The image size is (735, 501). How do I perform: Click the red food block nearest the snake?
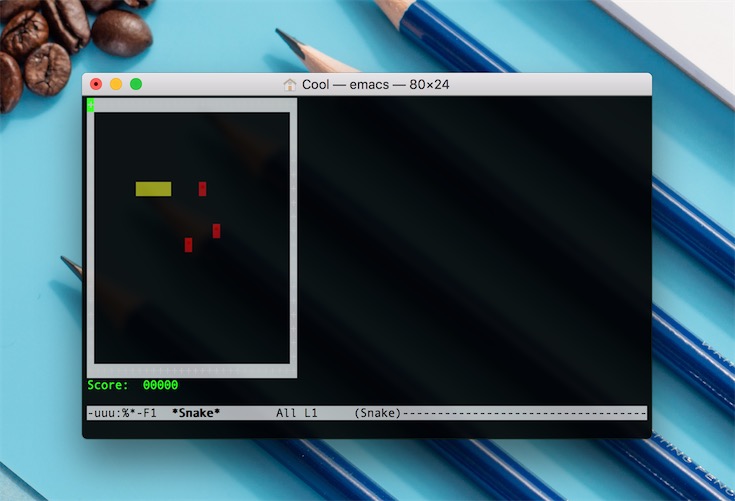point(202,189)
